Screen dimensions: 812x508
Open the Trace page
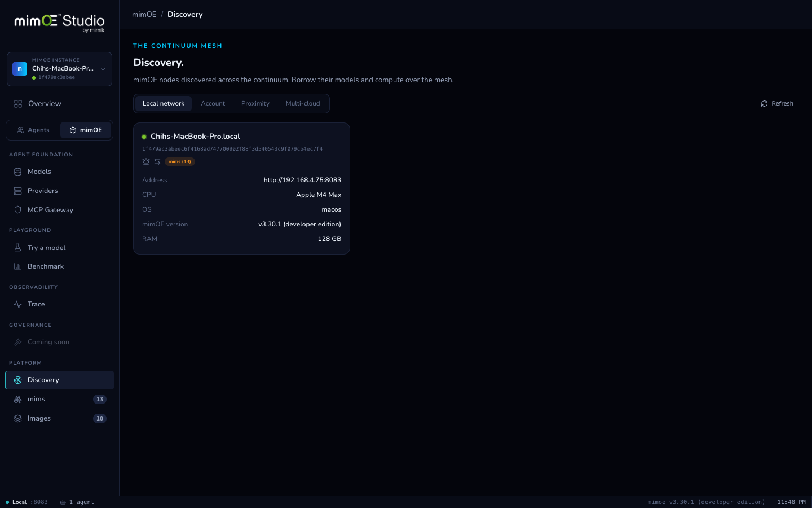59,304
